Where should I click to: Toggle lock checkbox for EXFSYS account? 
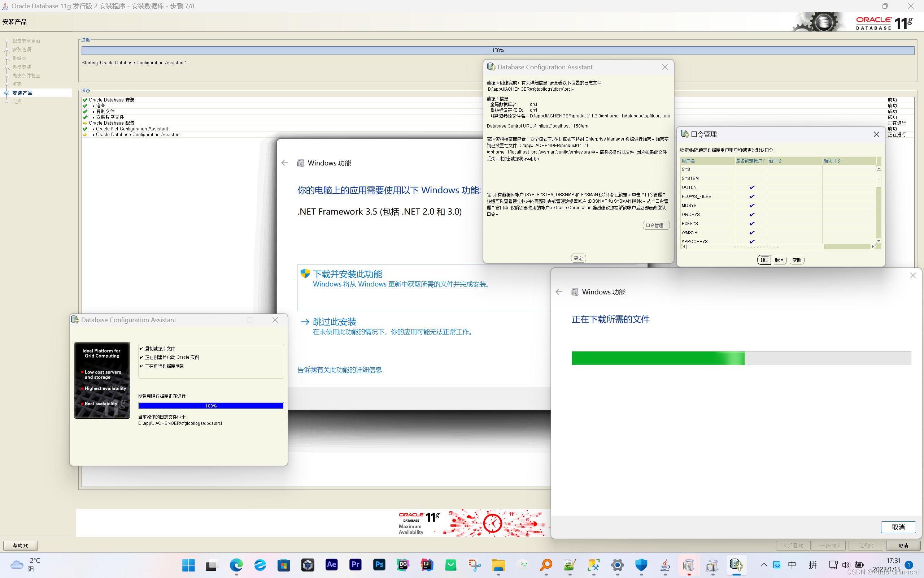751,224
